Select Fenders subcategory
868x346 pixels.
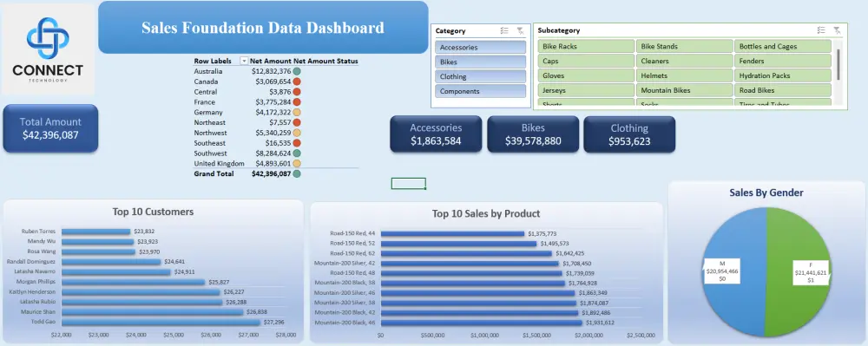coord(783,61)
